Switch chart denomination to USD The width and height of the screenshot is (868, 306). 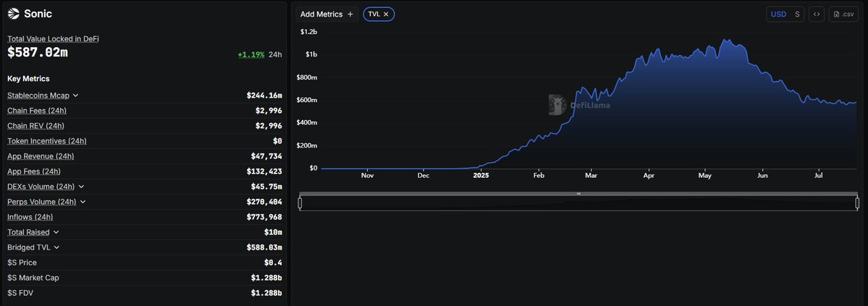[x=778, y=14]
